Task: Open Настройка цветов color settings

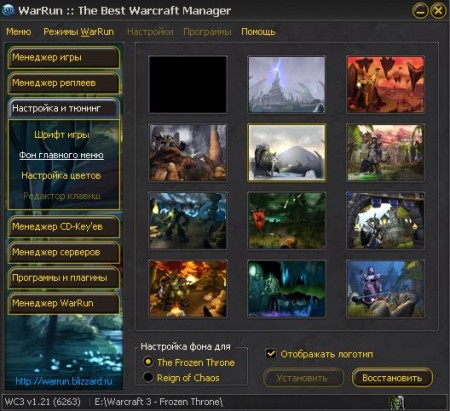Action: [x=61, y=176]
